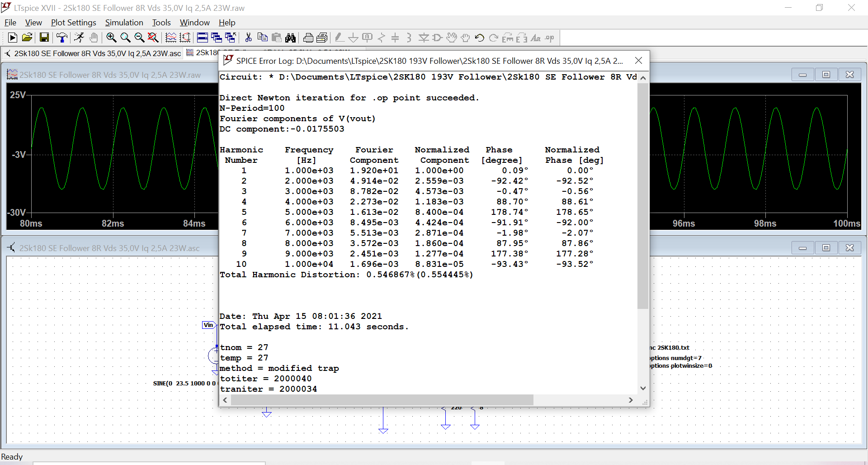Select the Component gate icon
Screen dimensions: 868x465
pos(438,38)
